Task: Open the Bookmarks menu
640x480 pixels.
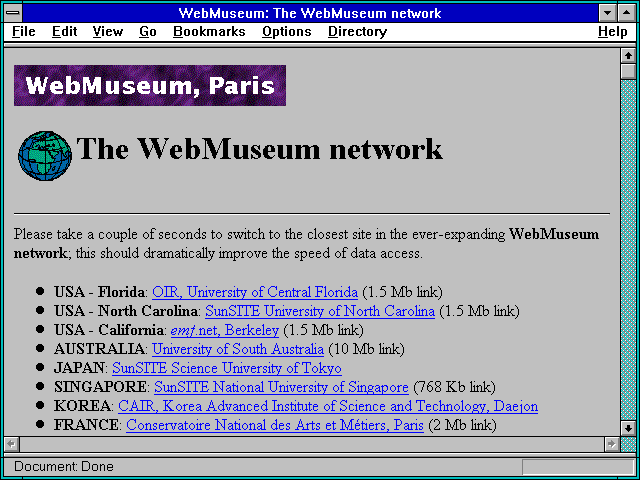Action: (x=209, y=31)
